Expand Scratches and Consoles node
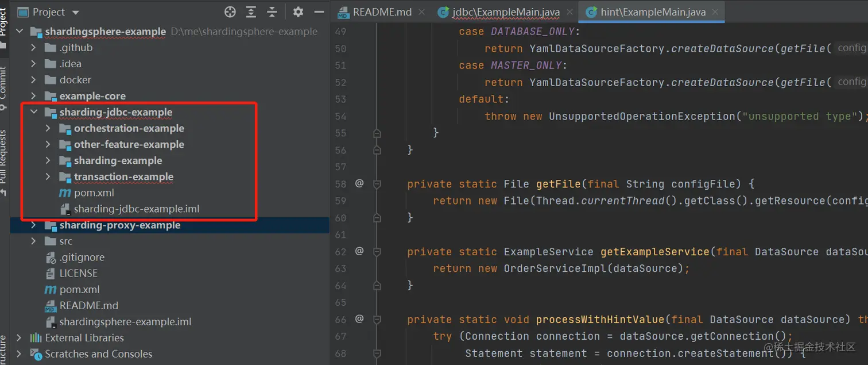 20,354
